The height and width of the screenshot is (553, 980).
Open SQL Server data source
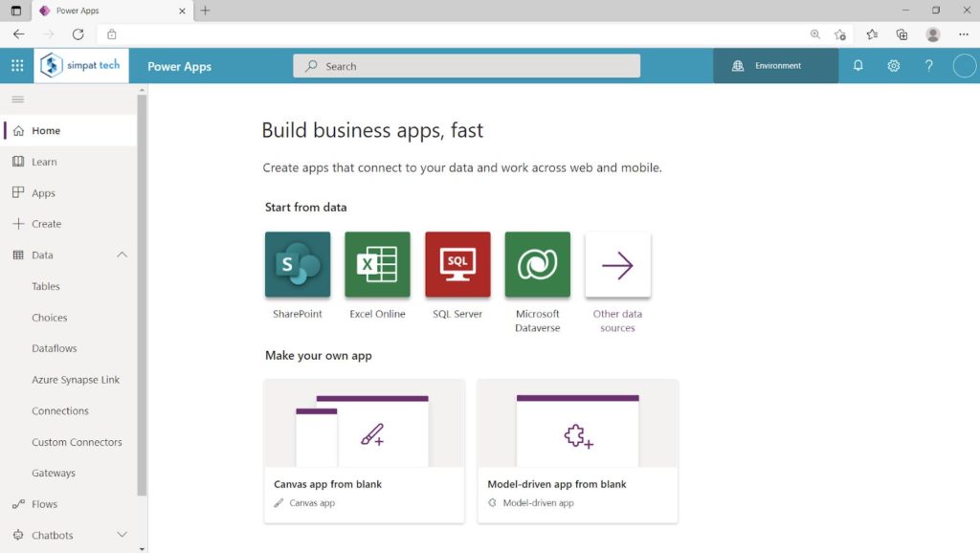(x=457, y=264)
